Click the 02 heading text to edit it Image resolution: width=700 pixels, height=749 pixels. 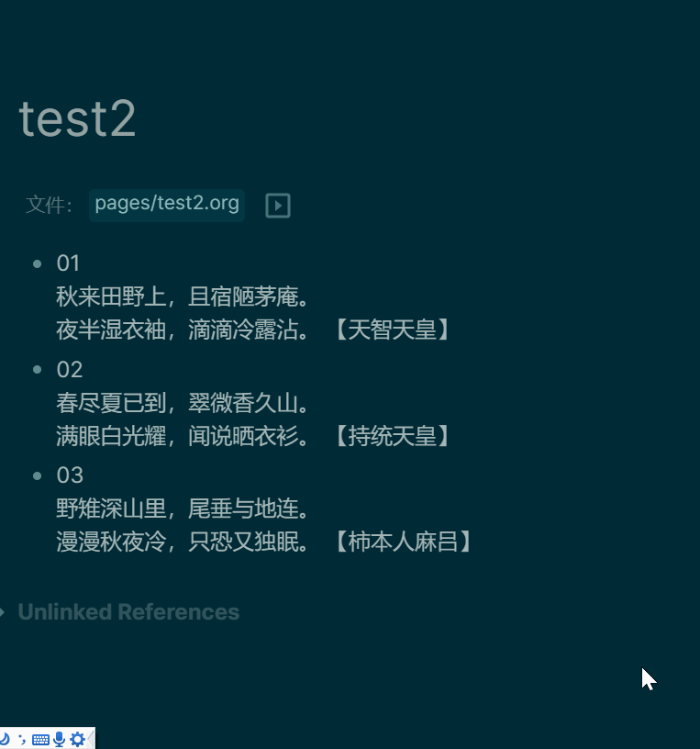click(x=69, y=370)
